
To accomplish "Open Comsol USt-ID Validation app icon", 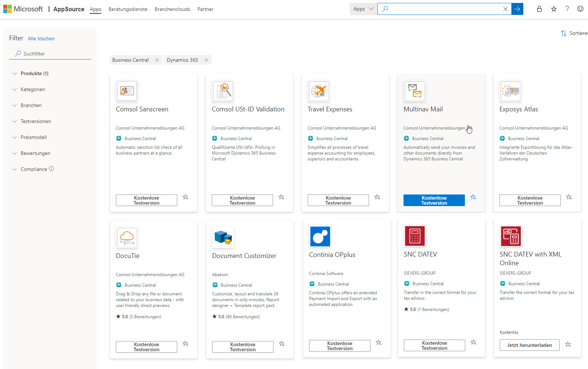I will pyautogui.click(x=223, y=91).
